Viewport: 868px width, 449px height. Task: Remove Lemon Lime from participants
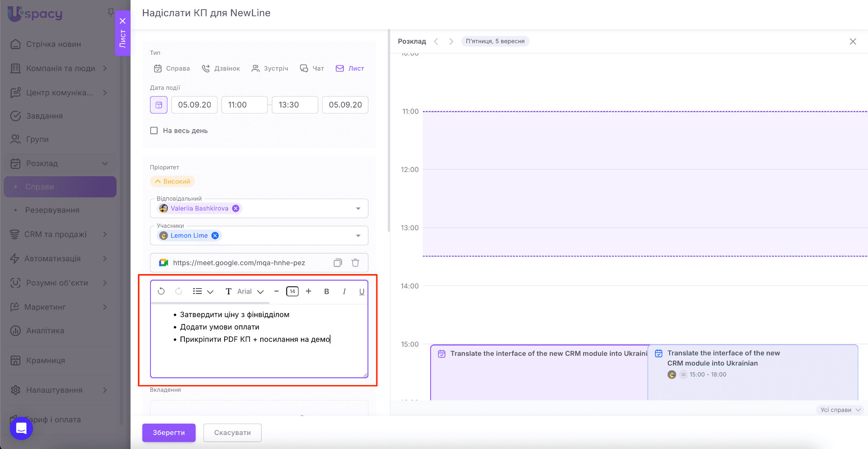[x=215, y=236]
